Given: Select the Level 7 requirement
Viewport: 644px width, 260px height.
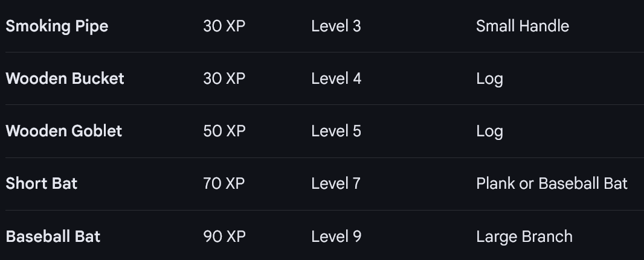Looking at the screenshot, I should (335, 183).
